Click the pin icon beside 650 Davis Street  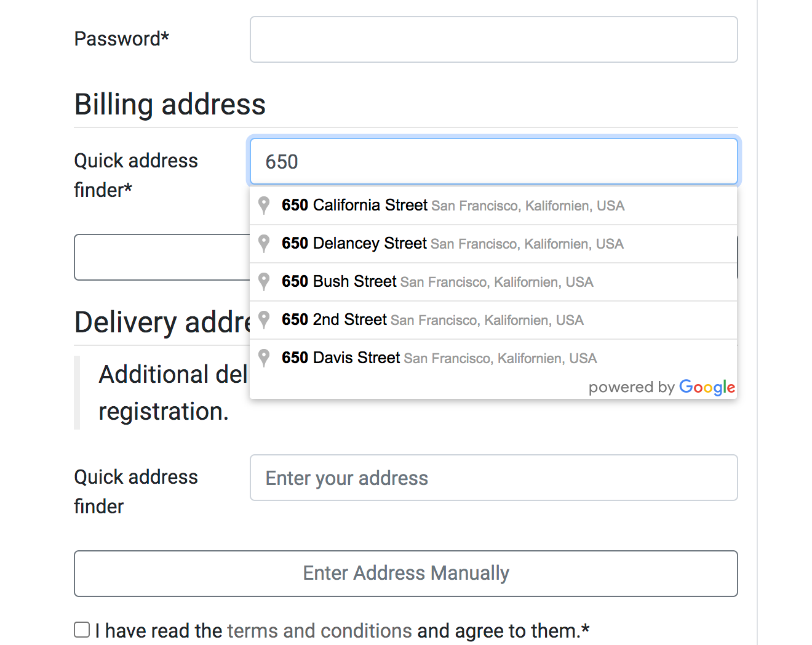click(x=264, y=358)
